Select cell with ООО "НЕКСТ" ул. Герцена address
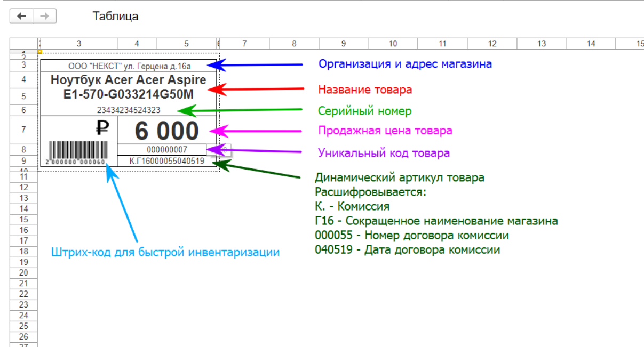Viewport: 644px width, 347px height. click(x=129, y=66)
